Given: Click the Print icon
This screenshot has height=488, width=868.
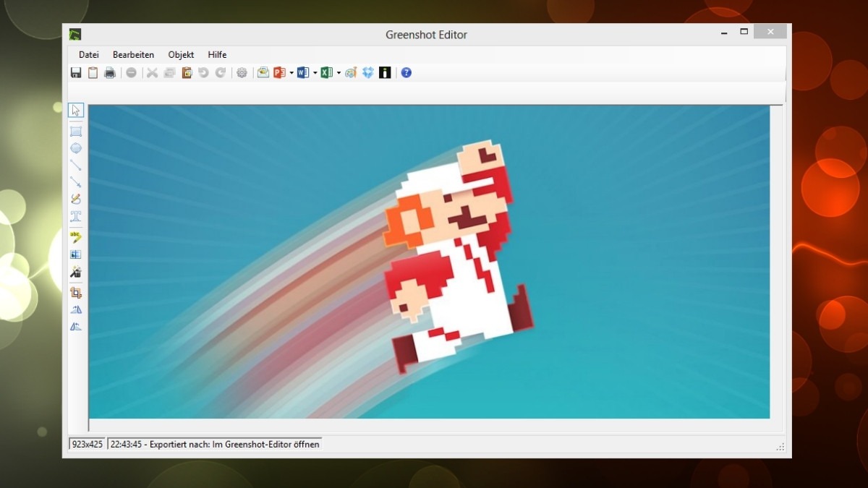Looking at the screenshot, I should click(110, 72).
